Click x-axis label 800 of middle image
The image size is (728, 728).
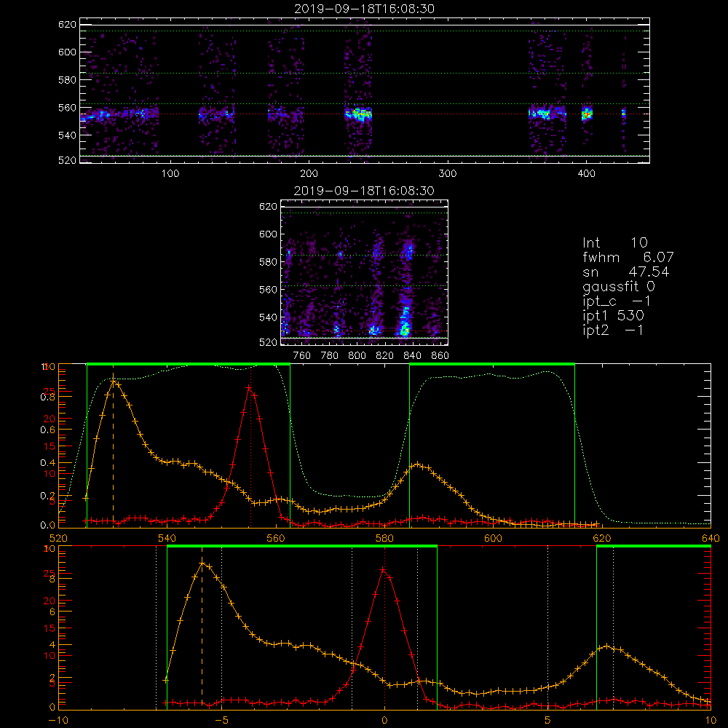coord(357,356)
